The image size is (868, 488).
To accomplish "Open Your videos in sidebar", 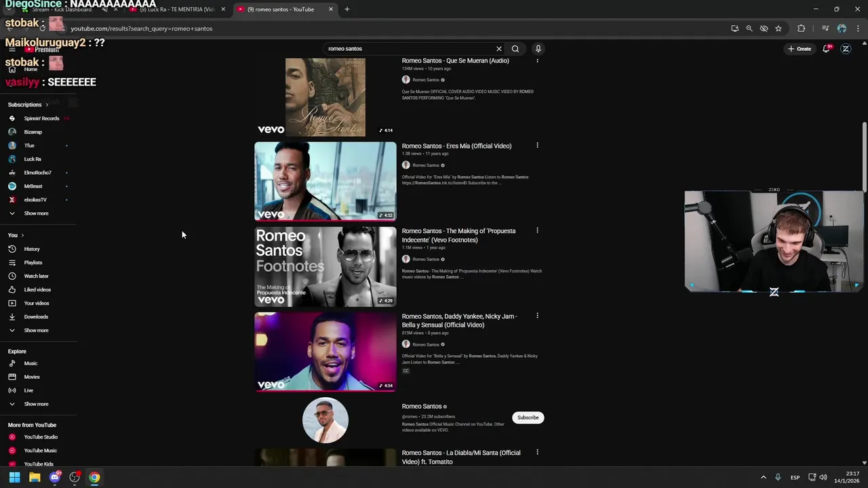I will click(x=38, y=303).
